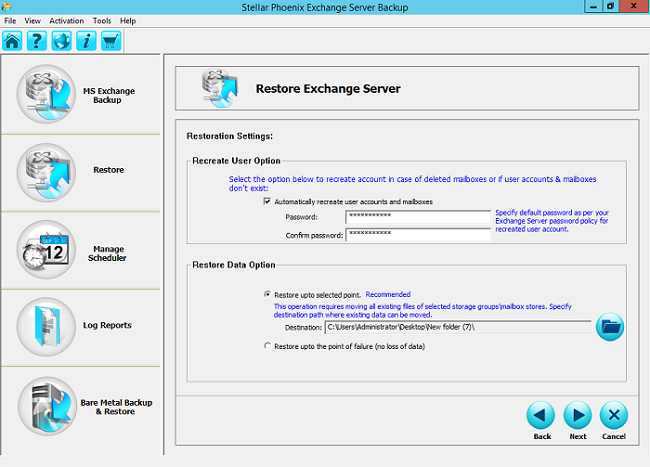Click the Recommended text
Image resolution: width=650 pixels, height=467 pixels.
click(x=388, y=294)
